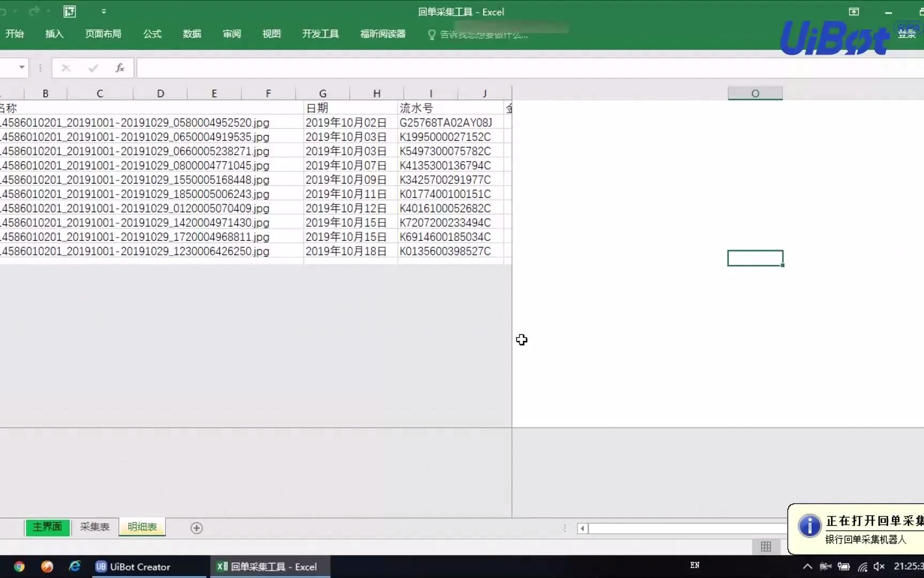The image size is (924, 578).
Task: Select highlighted column O header
Action: (755, 93)
